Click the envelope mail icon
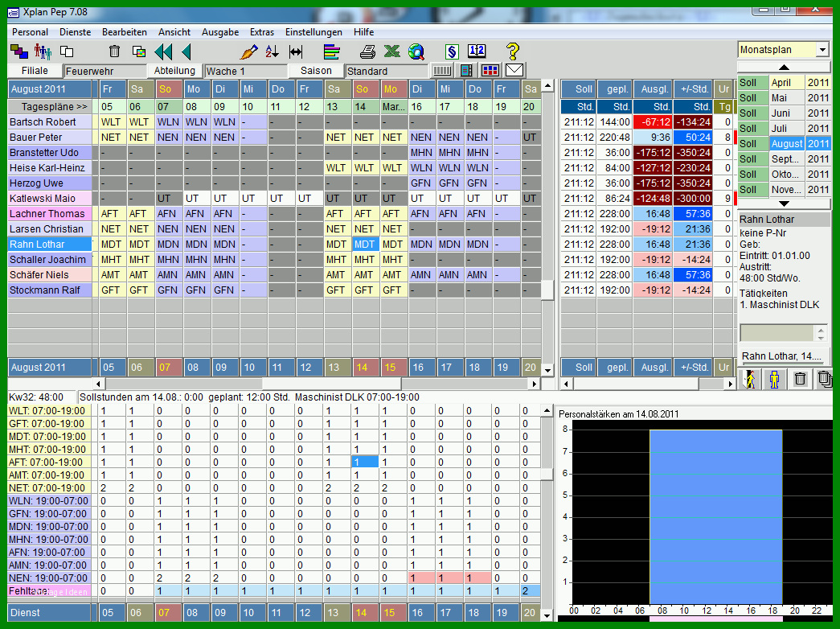This screenshot has width=840, height=629. [514, 70]
